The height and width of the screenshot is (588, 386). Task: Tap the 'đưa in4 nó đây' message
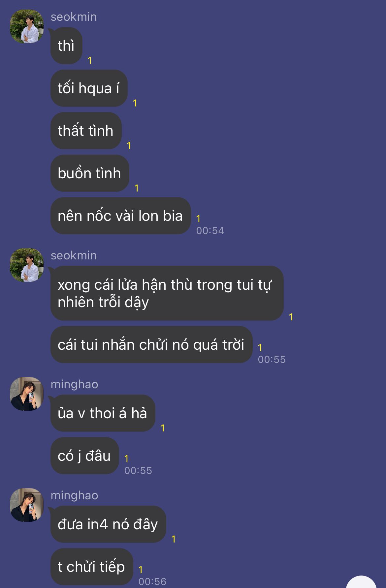pyautogui.click(x=108, y=524)
